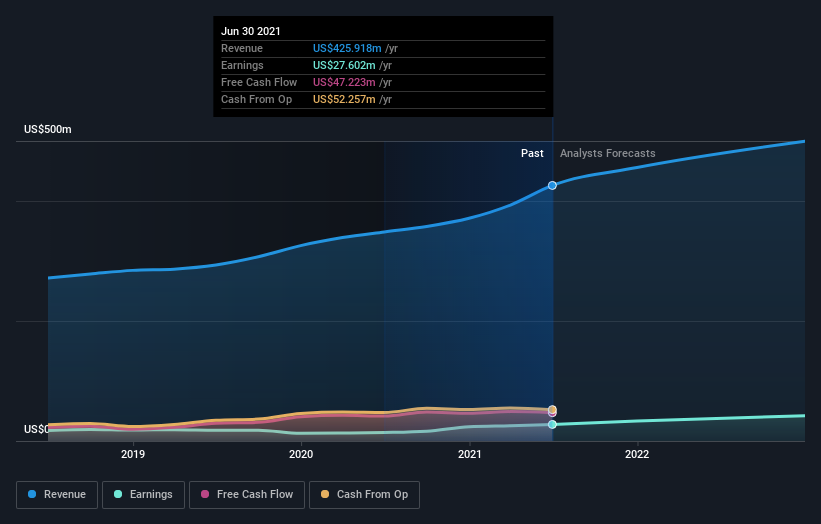The height and width of the screenshot is (524, 821).
Task: Select the orange Cash From Op data point marker
Action: click(x=552, y=409)
